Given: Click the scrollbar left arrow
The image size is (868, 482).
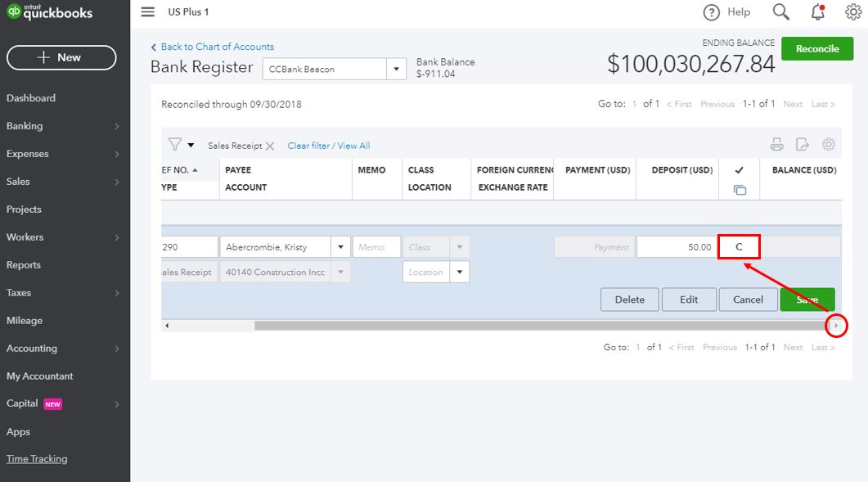Looking at the screenshot, I should point(167,326).
